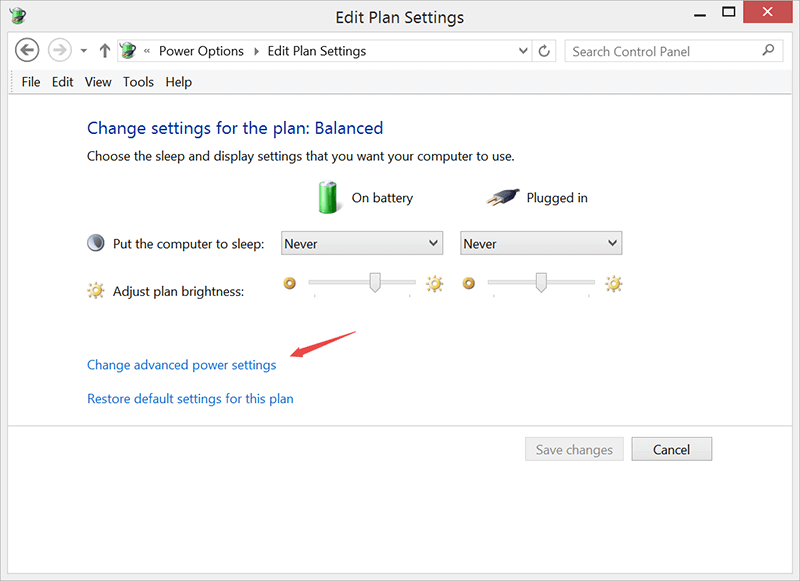The image size is (800, 581).
Task: Expand the address bar history dropdown
Action: (523, 51)
